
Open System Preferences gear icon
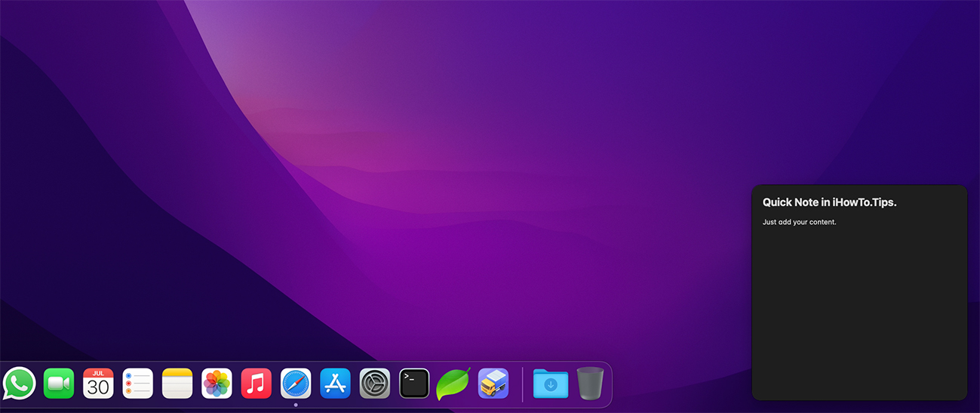tap(375, 384)
